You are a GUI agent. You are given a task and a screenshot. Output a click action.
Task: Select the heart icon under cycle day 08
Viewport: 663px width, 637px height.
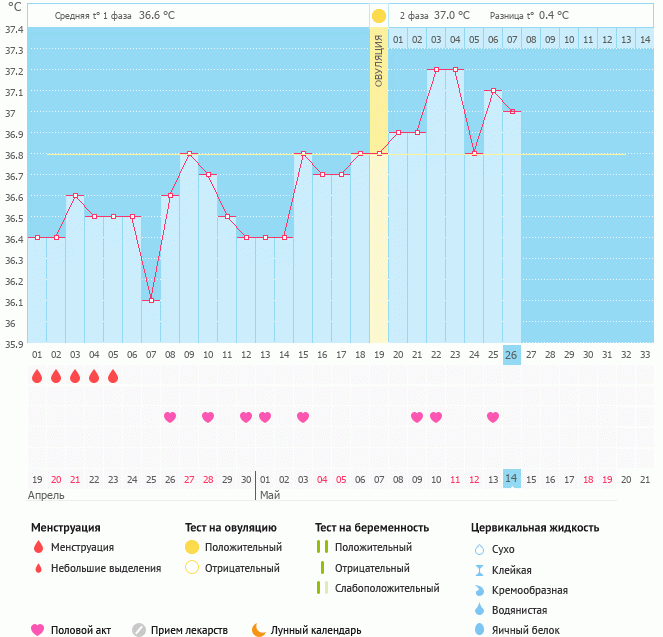click(x=170, y=417)
